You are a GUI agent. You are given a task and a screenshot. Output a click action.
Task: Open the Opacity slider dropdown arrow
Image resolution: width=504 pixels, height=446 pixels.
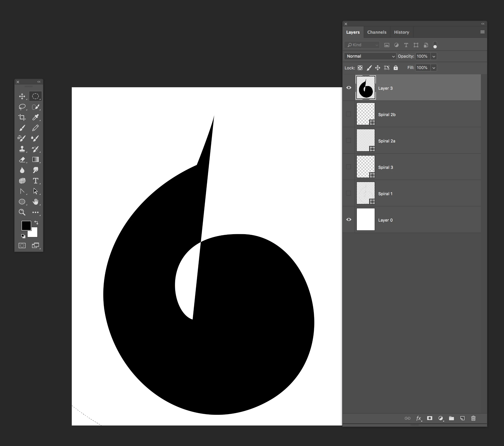click(x=434, y=56)
